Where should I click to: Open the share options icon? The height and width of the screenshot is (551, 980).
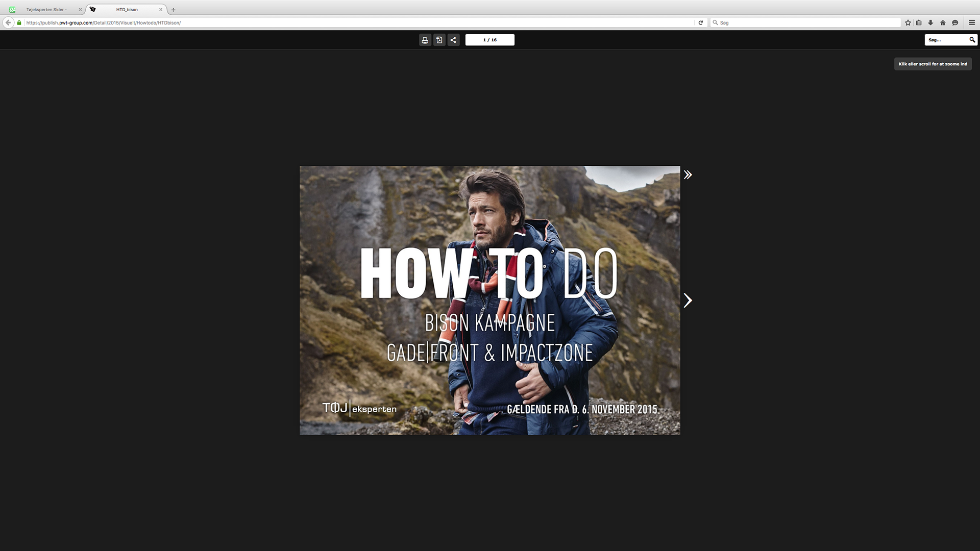tap(453, 40)
